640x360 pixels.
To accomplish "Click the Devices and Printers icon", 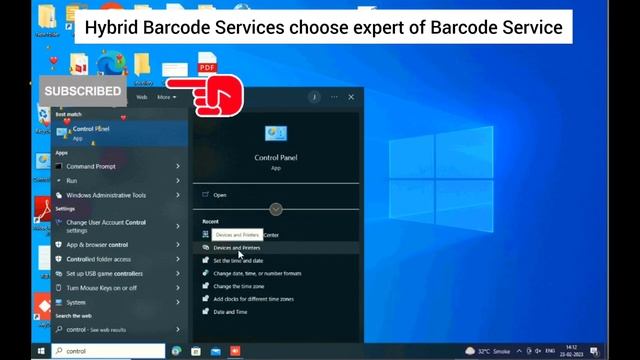I will click(x=206, y=247).
